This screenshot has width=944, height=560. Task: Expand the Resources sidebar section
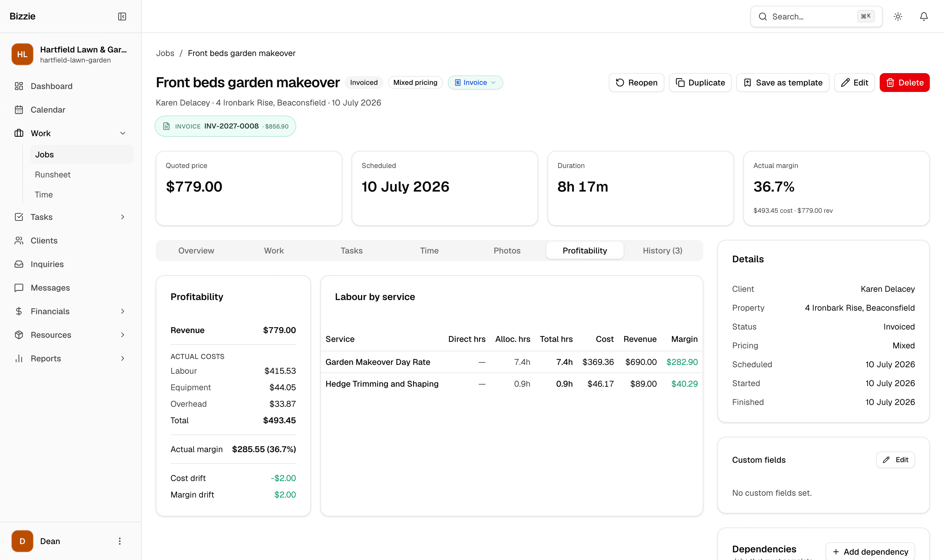tap(123, 335)
